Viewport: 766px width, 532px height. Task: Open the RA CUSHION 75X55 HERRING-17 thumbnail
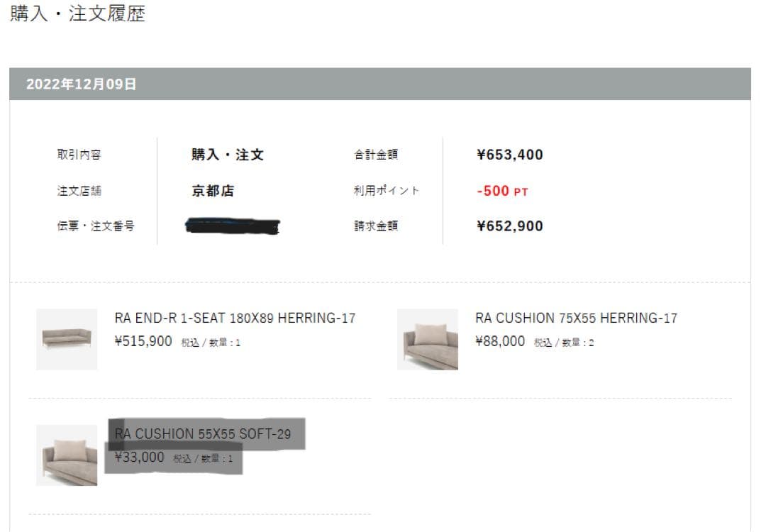coord(428,339)
